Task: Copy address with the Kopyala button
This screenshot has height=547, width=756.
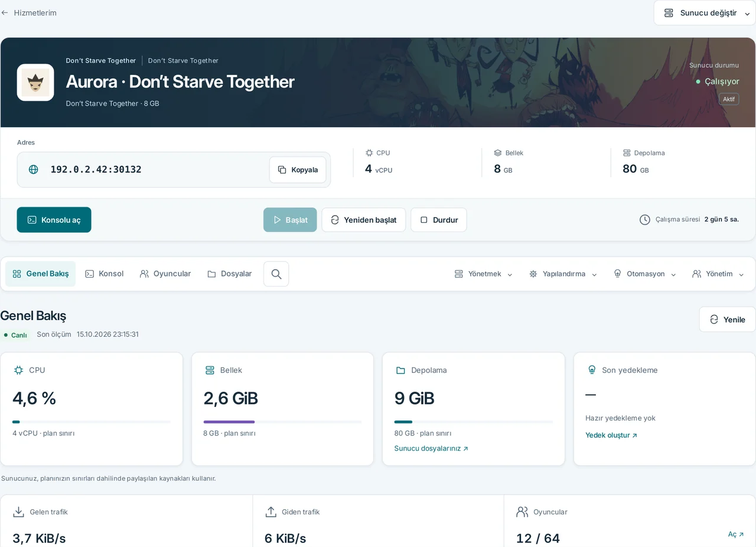Action: point(298,170)
